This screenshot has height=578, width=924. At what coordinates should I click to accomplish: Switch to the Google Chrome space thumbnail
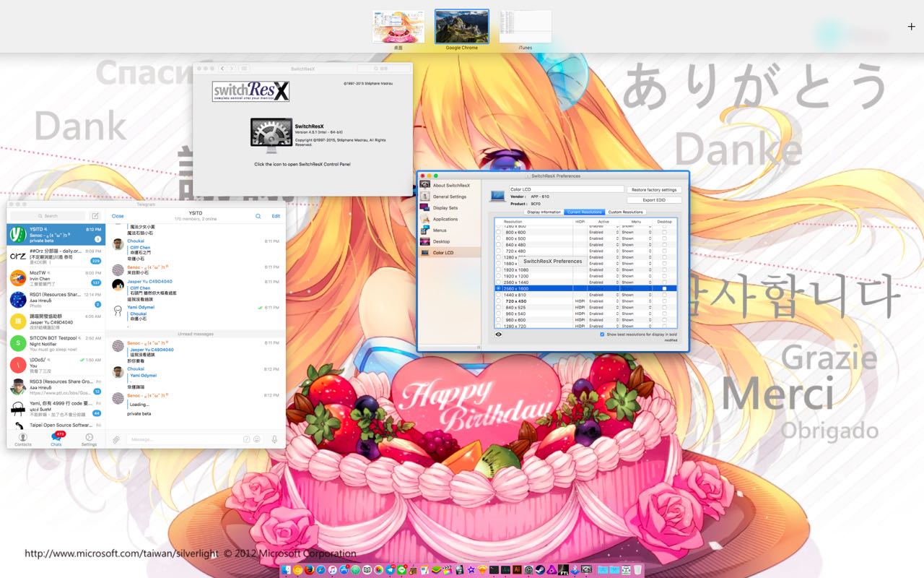point(461,27)
